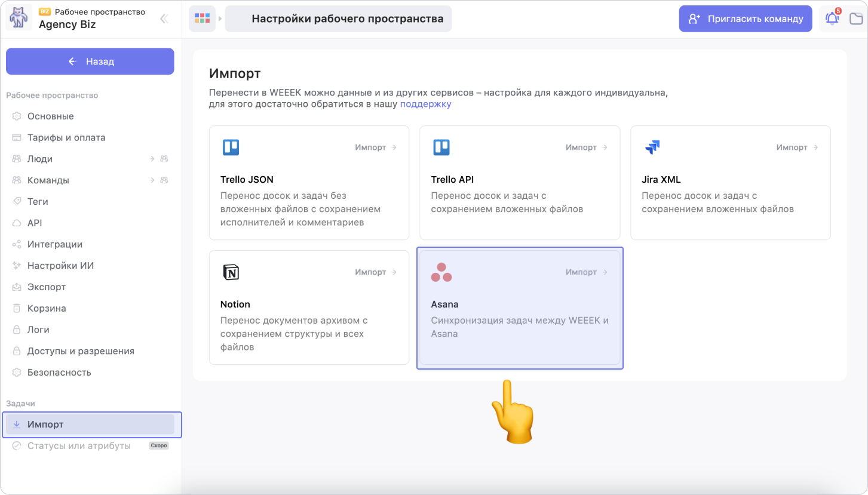
Task: Open Безопасность in the sidebar
Action: pyautogui.click(x=59, y=373)
